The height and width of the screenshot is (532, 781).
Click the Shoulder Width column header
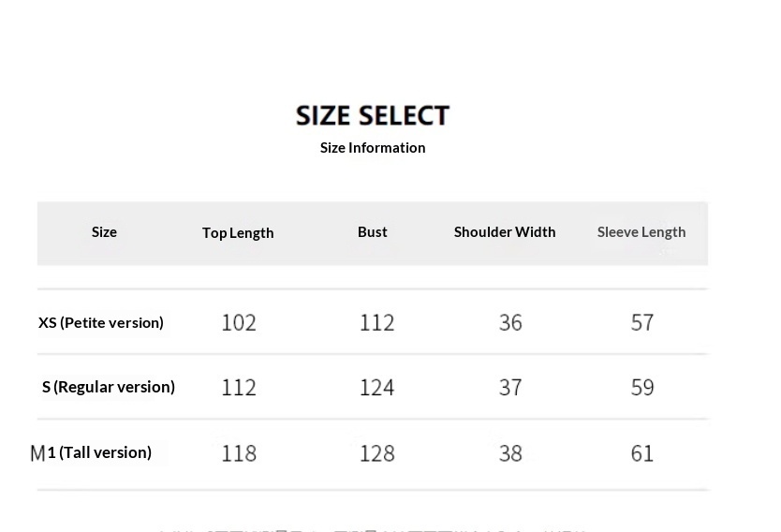[505, 232]
